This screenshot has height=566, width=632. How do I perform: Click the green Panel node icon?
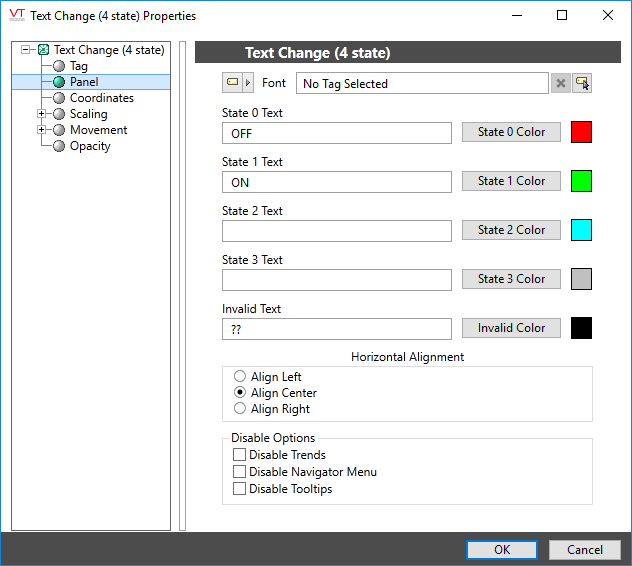[59, 82]
